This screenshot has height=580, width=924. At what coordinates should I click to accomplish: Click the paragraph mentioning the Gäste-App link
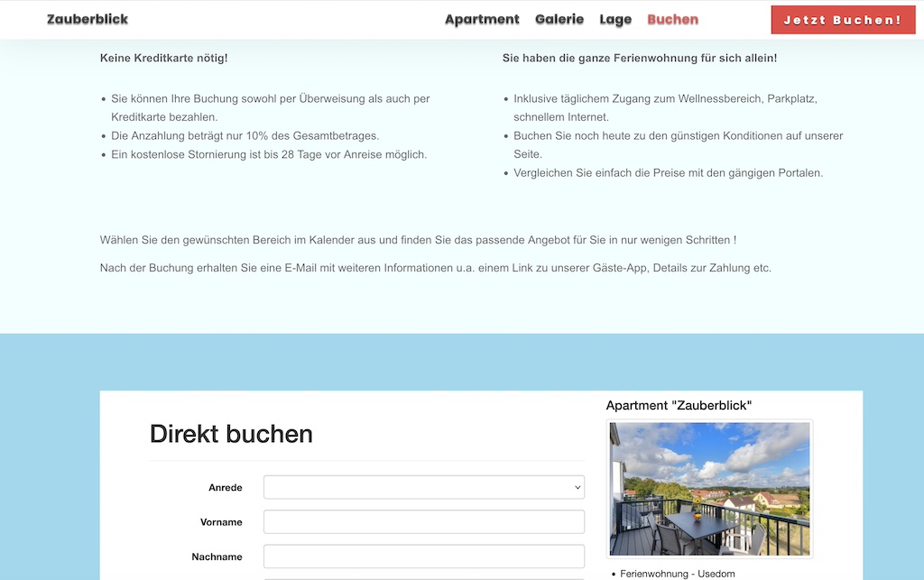tap(435, 268)
